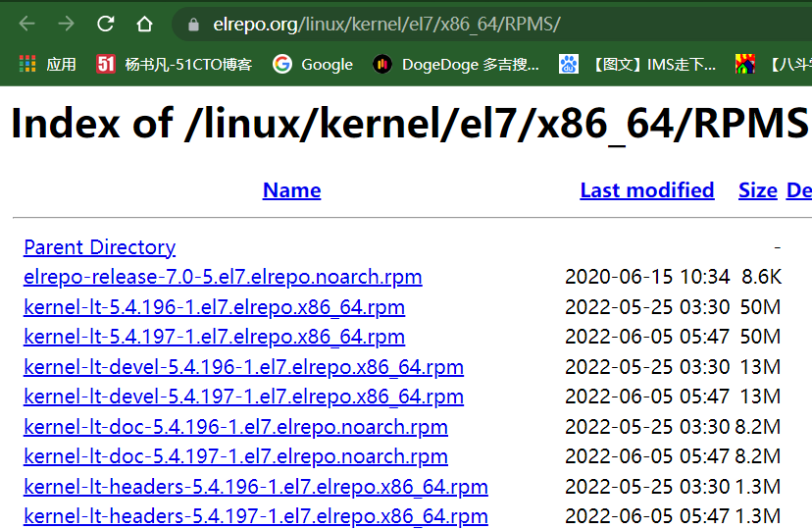This screenshot has width=812, height=530.
Task: Click 8.2M size of kernel-lt-doc-5.4.197
Action: 758,456
